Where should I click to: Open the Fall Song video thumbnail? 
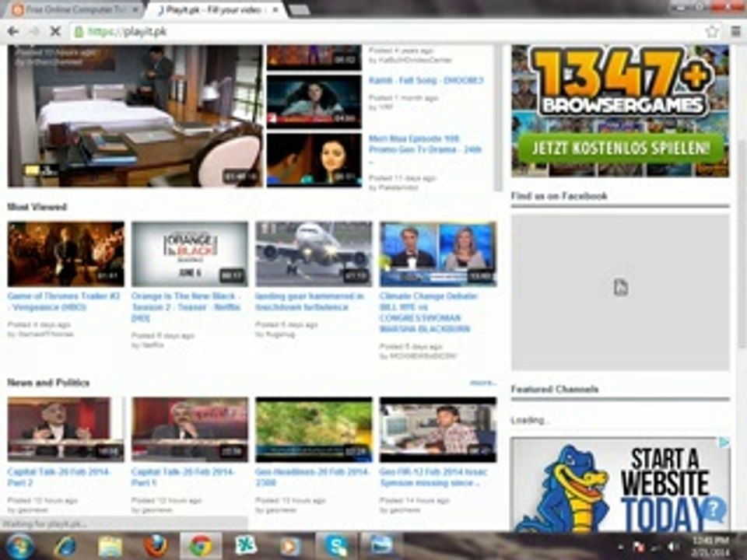(x=314, y=102)
